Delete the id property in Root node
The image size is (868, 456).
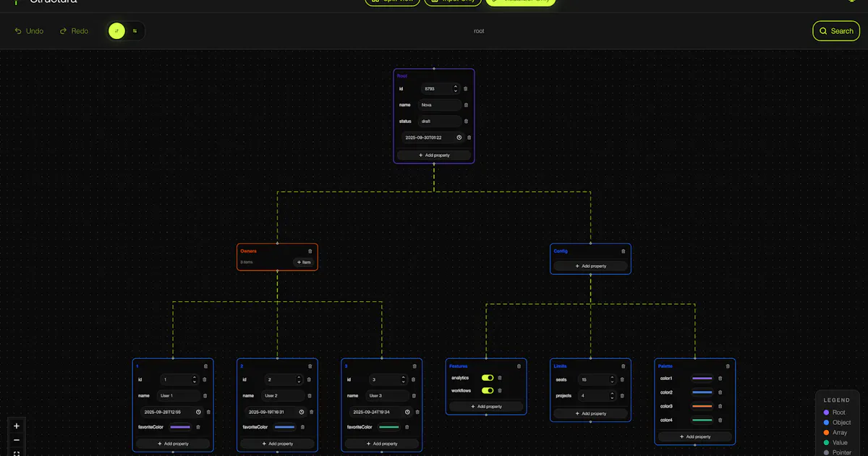click(x=466, y=89)
